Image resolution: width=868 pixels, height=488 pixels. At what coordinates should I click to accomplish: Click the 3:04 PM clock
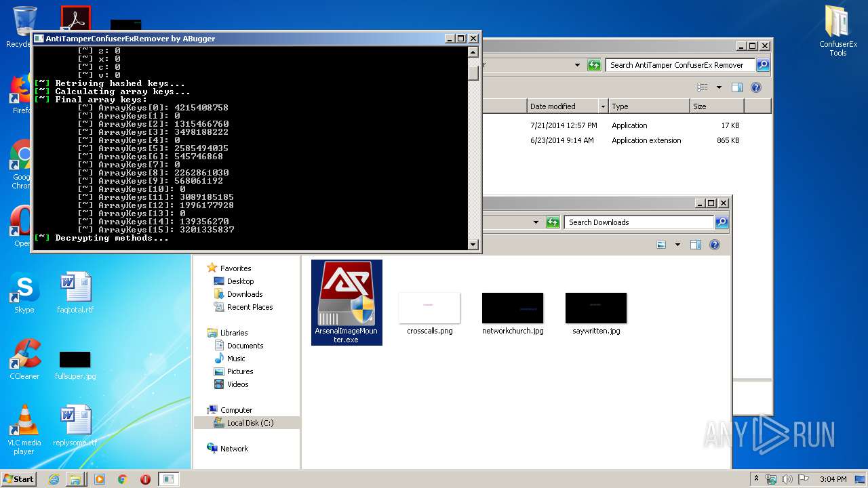click(x=833, y=479)
